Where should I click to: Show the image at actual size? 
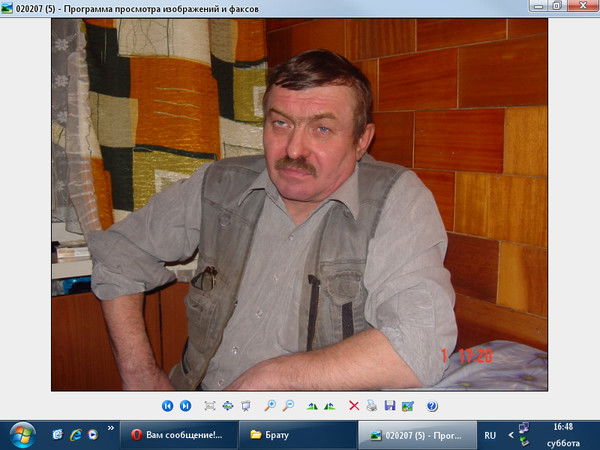[x=228, y=406]
